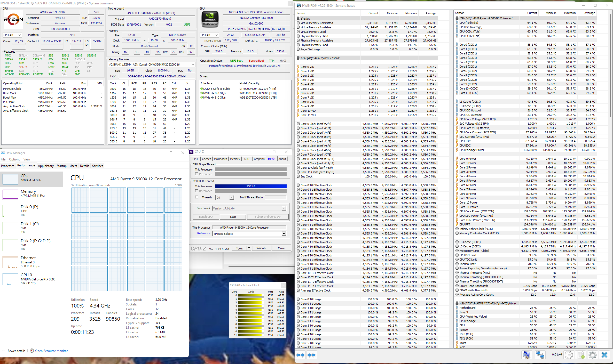Image resolution: width=613 pixels, height=364 pixels.
Task: Open the GPU #0 selector dropdown
Action: click(209, 35)
